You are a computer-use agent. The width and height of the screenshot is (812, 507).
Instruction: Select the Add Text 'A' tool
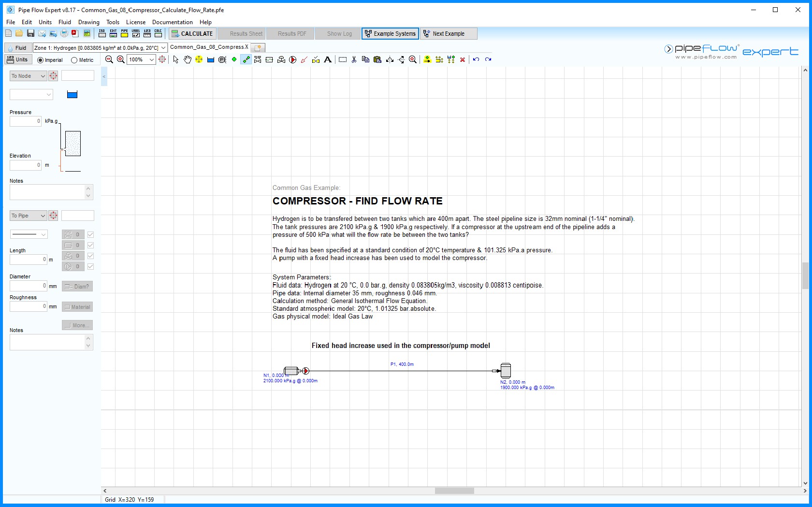pos(328,59)
